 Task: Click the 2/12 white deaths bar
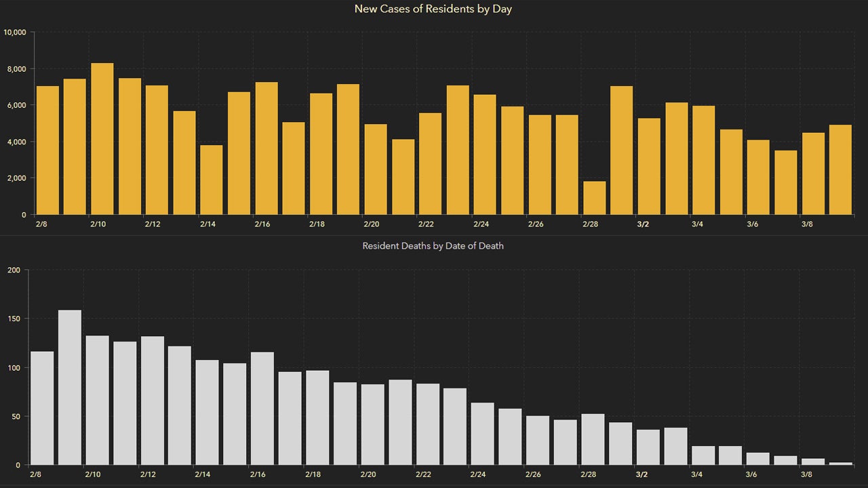(x=153, y=401)
